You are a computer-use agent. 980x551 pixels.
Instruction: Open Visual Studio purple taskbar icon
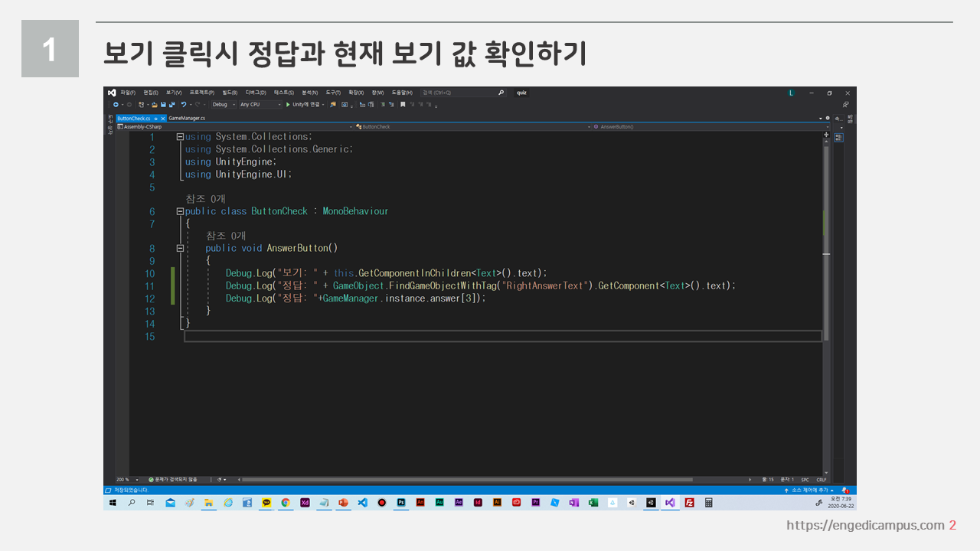coord(670,503)
